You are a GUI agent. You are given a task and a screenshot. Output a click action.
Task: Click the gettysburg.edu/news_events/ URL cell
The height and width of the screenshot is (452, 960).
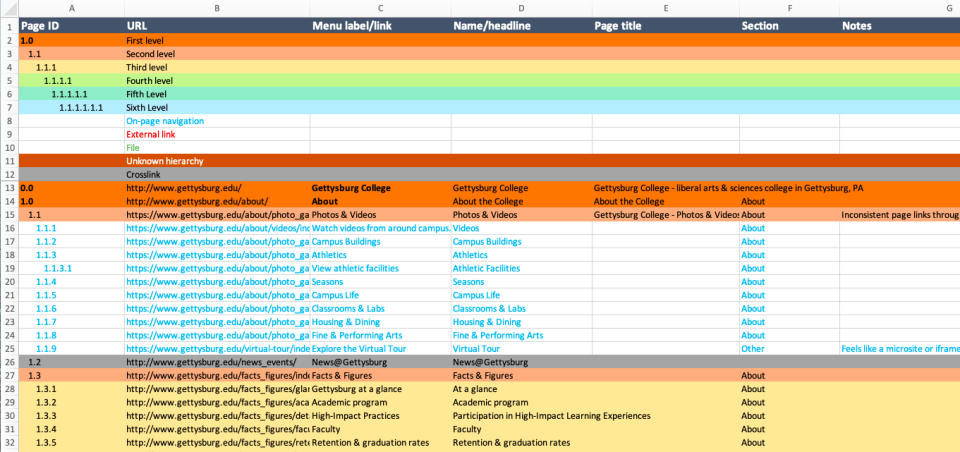(217, 362)
